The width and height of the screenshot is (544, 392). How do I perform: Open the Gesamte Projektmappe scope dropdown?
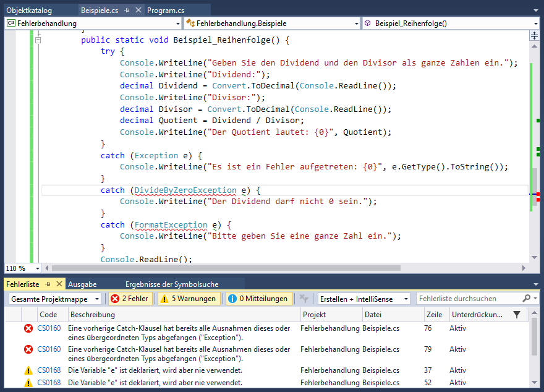[x=55, y=299]
